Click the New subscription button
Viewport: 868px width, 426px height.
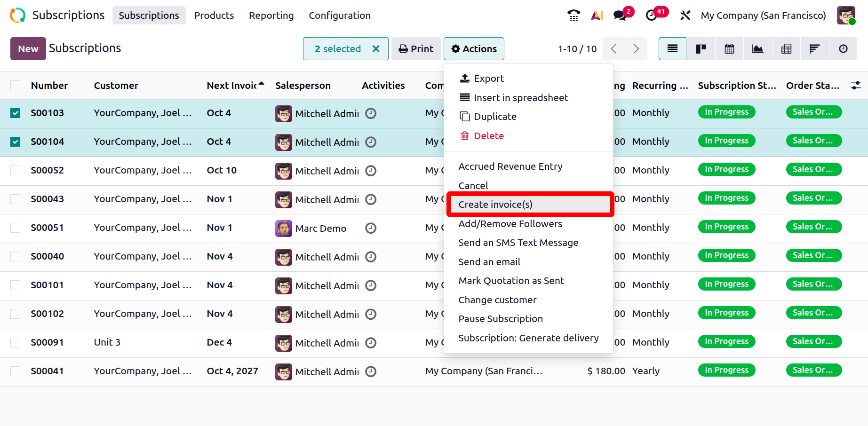[28, 49]
